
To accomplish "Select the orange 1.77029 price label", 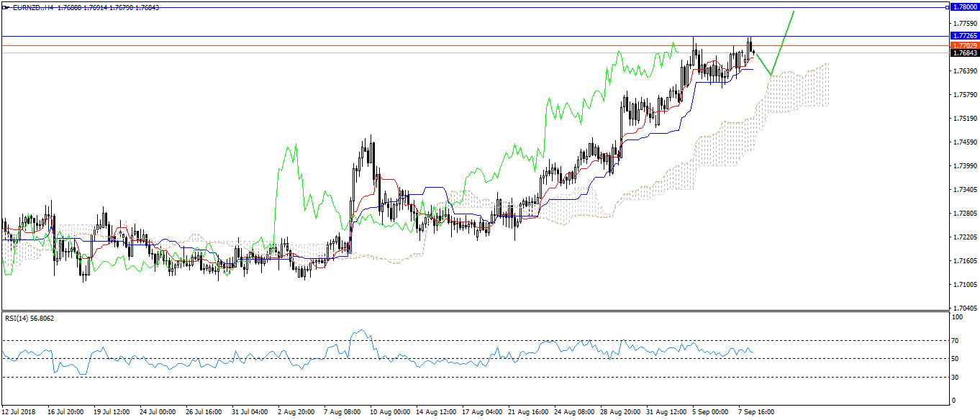I will (963, 45).
